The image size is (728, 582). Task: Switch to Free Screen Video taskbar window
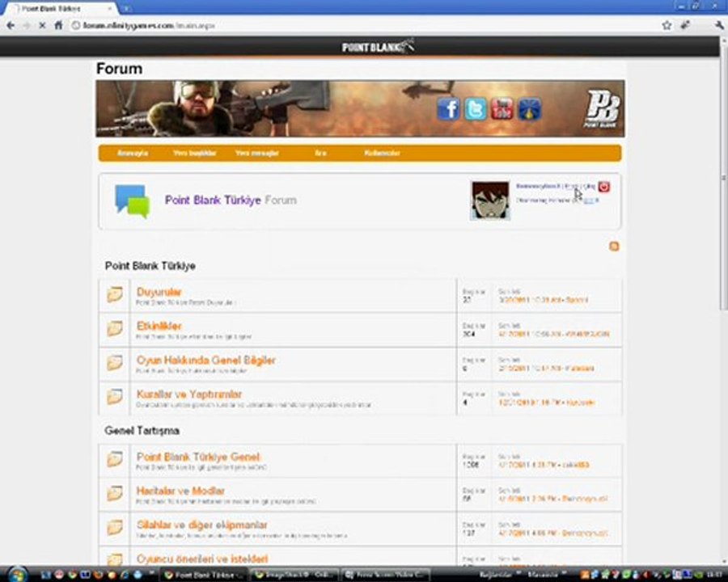click(x=384, y=575)
